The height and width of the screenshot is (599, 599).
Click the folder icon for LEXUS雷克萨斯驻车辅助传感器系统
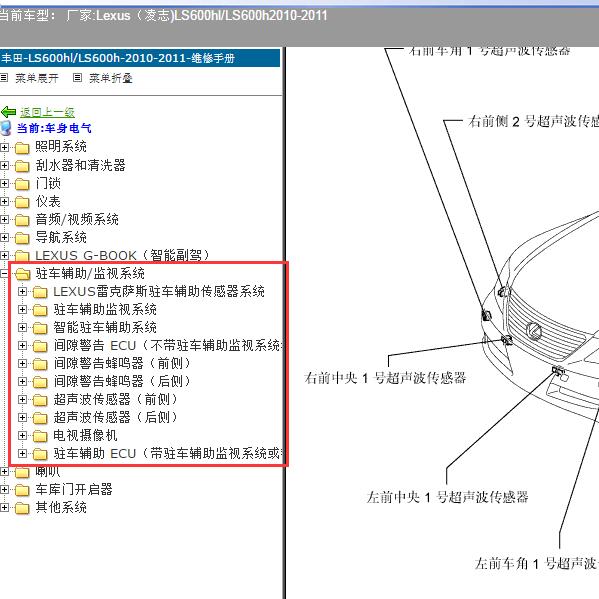(x=40, y=292)
